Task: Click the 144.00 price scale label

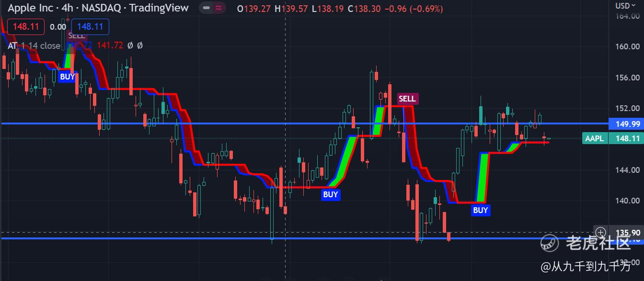Action: pyautogui.click(x=628, y=170)
